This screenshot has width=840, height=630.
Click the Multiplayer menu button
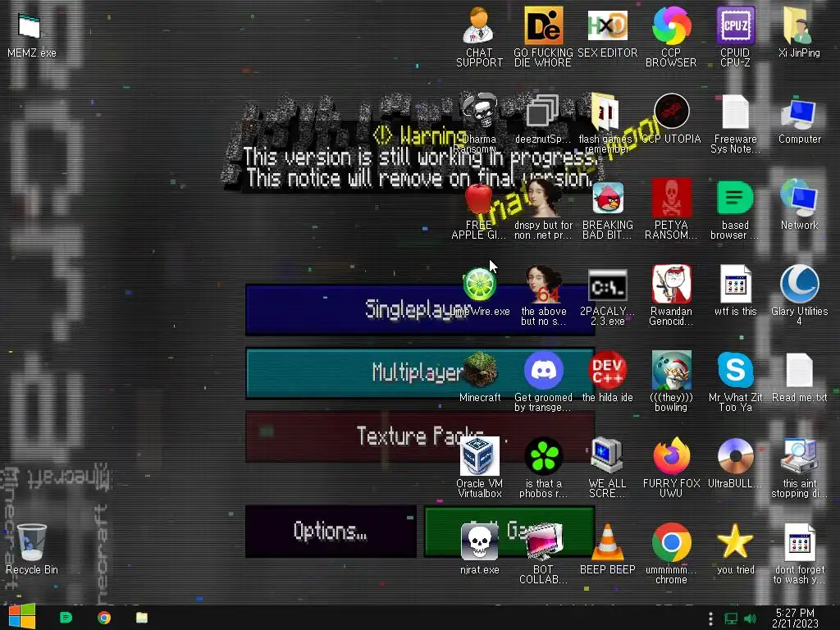(420, 373)
